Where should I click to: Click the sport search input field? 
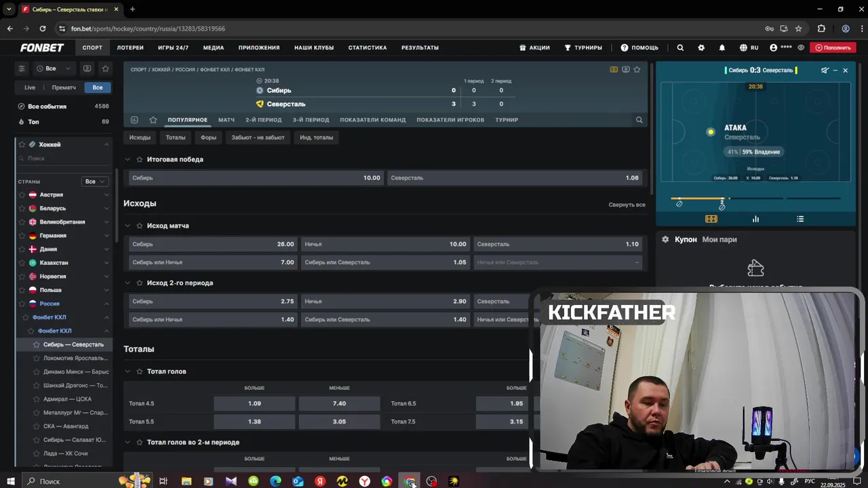click(x=64, y=158)
